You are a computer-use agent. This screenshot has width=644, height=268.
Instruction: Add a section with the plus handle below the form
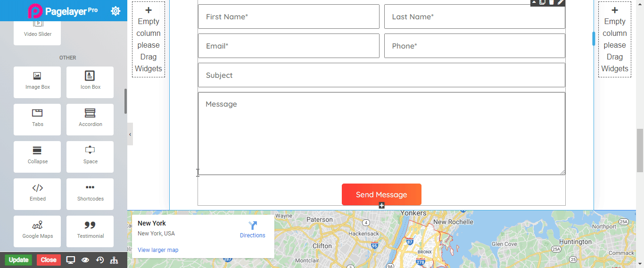(381, 205)
